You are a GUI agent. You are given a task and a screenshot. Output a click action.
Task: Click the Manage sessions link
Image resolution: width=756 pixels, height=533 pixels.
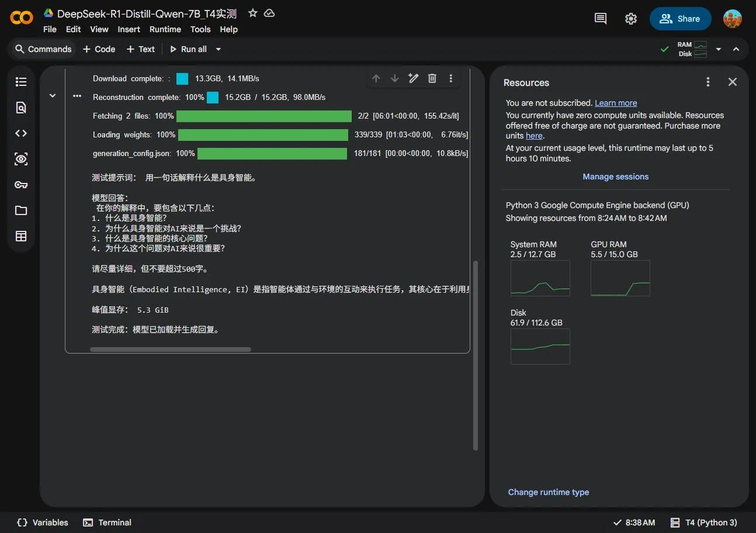pyautogui.click(x=616, y=176)
